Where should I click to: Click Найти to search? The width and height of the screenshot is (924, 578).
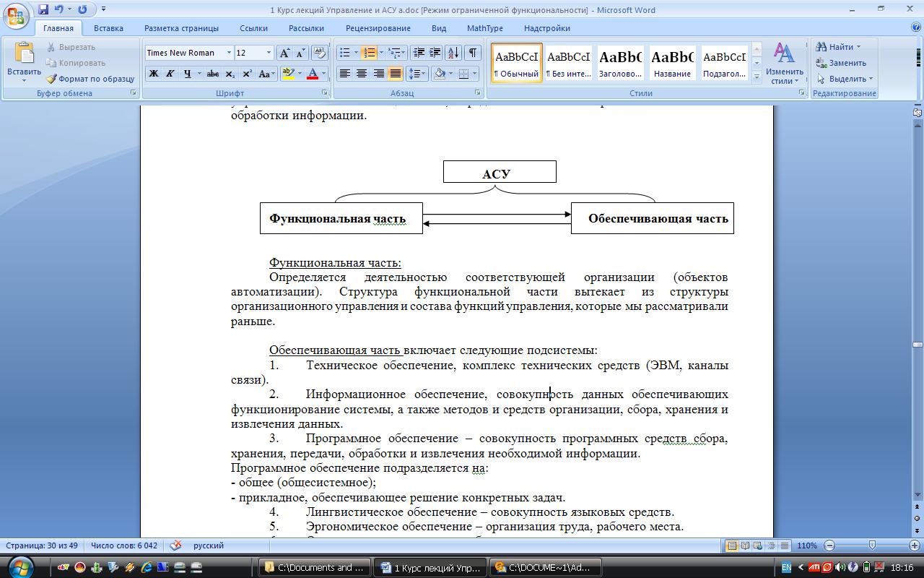coord(837,47)
